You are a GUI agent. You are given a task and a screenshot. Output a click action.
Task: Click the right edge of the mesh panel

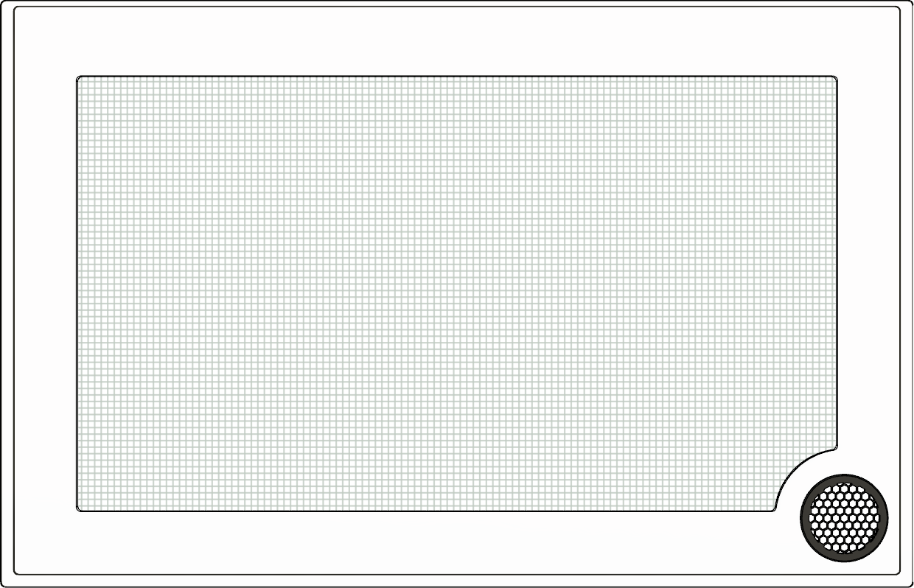[x=837, y=258]
